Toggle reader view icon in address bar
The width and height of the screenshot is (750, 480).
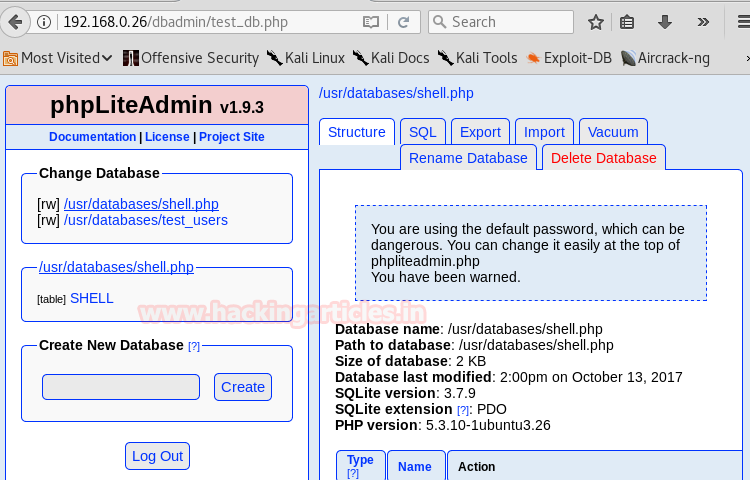371,22
